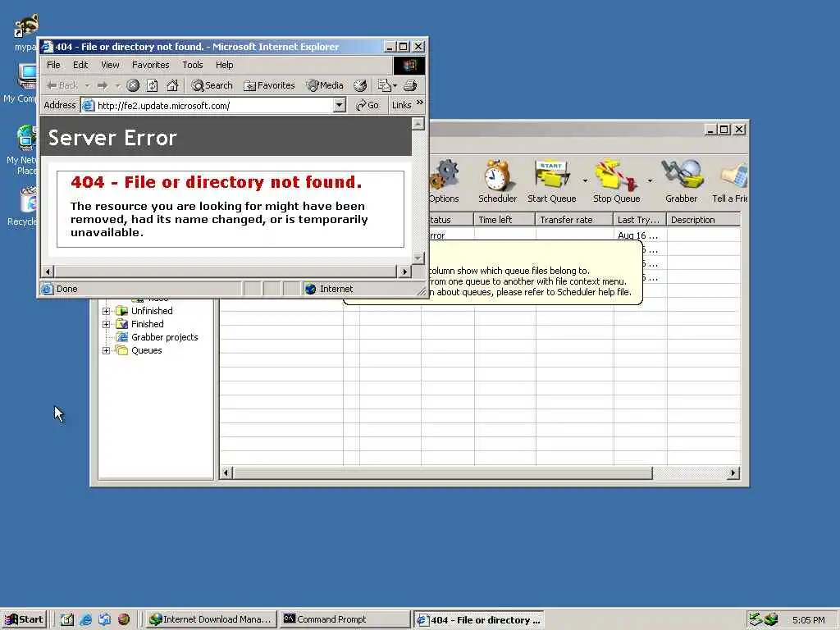The height and width of the screenshot is (630, 840).
Task: Open the Scheduler in Download Manager
Action: pos(497,181)
